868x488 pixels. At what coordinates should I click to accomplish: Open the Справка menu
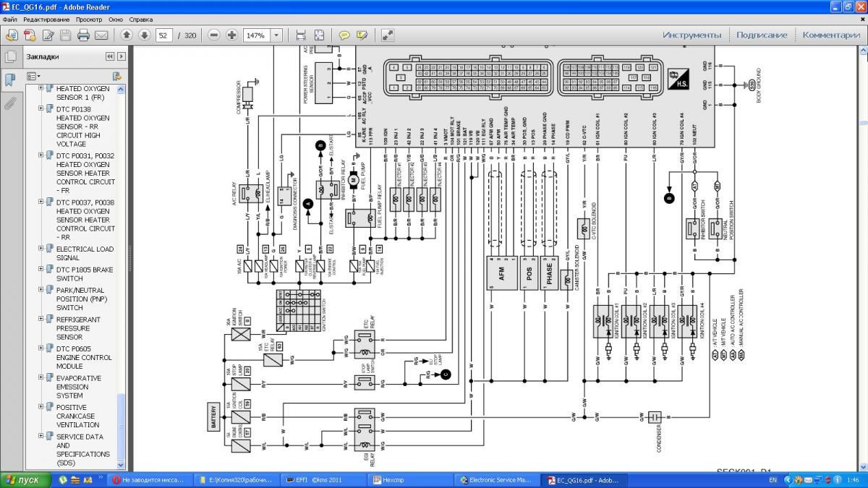[141, 20]
